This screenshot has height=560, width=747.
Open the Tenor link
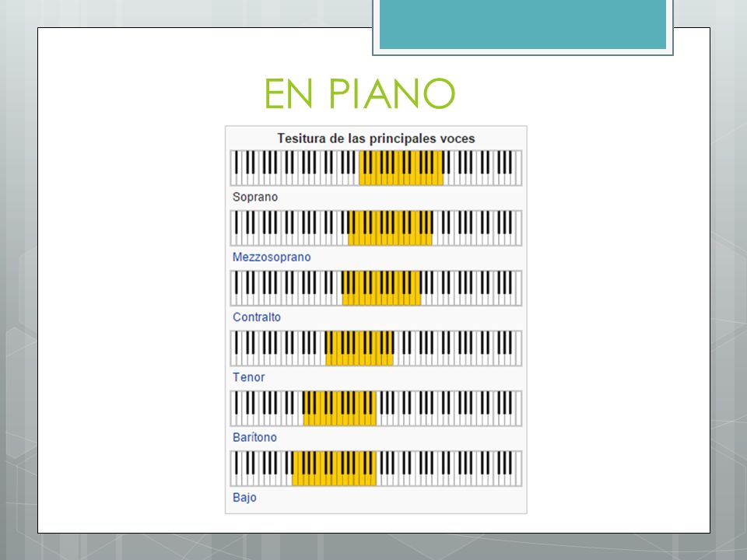pos(249,377)
